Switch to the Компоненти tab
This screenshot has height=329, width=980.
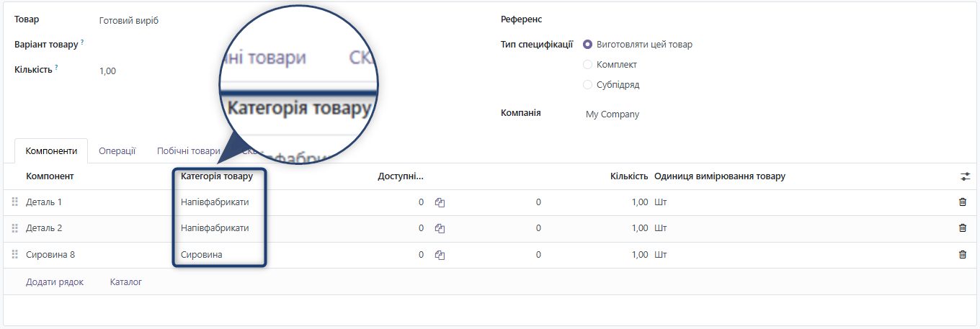coord(51,151)
